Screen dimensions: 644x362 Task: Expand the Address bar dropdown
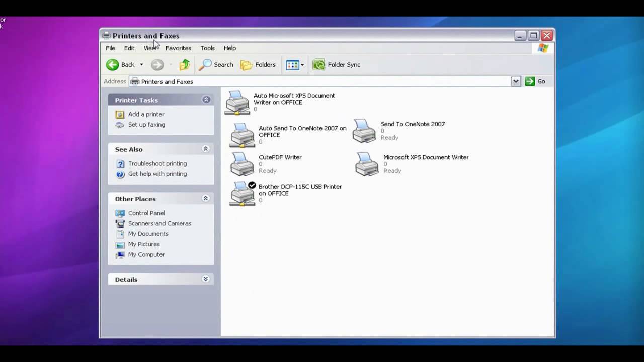pyautogui.click(x=516, y=81)
